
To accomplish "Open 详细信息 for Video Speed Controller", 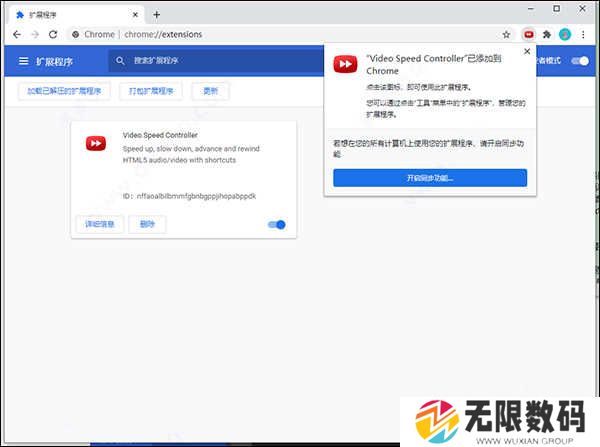I will point(99,224).
